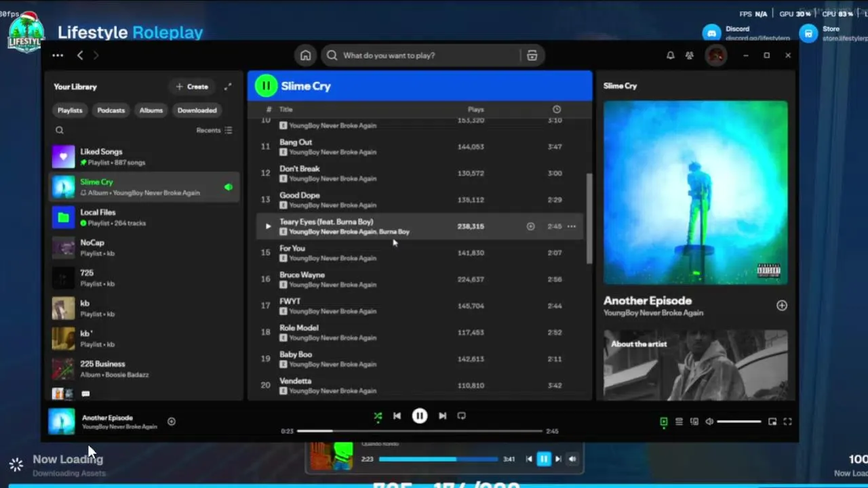The width and height of the screenshot is (868, 488).
Task: Open three-dot menu at top left
Action: (58, 56)
